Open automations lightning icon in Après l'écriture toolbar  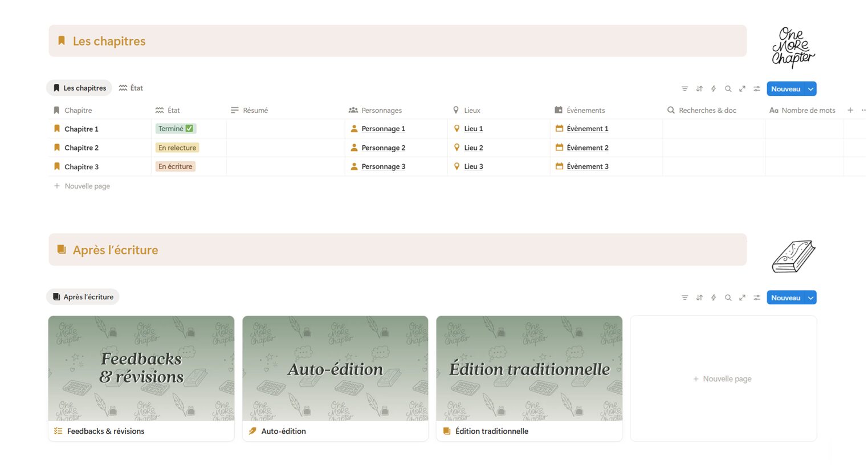point(714,297)
